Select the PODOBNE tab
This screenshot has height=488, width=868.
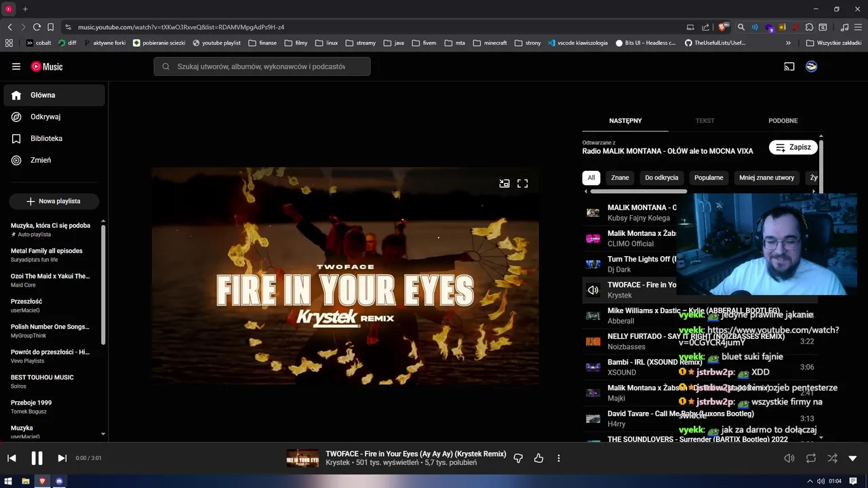783,121
